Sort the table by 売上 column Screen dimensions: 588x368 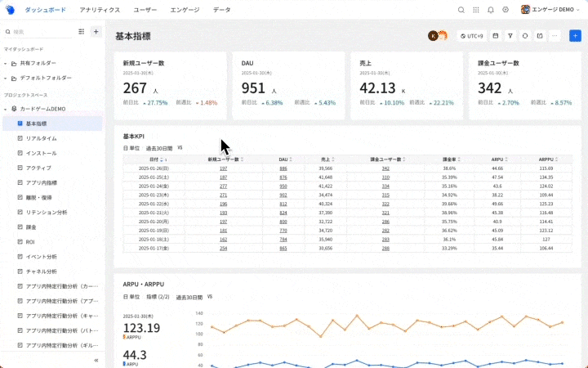(333, 159)
